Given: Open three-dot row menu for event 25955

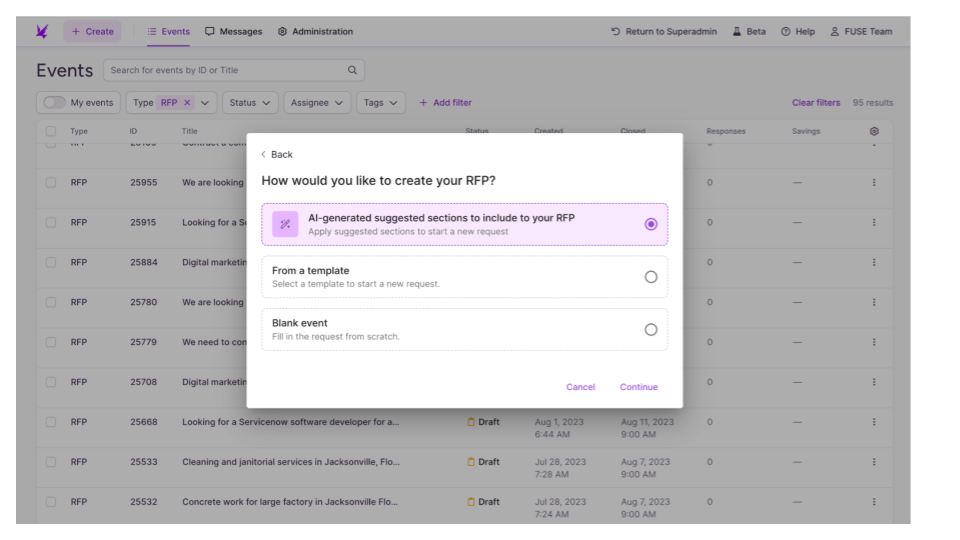Looking at the screenshot, I should point(876,183).
